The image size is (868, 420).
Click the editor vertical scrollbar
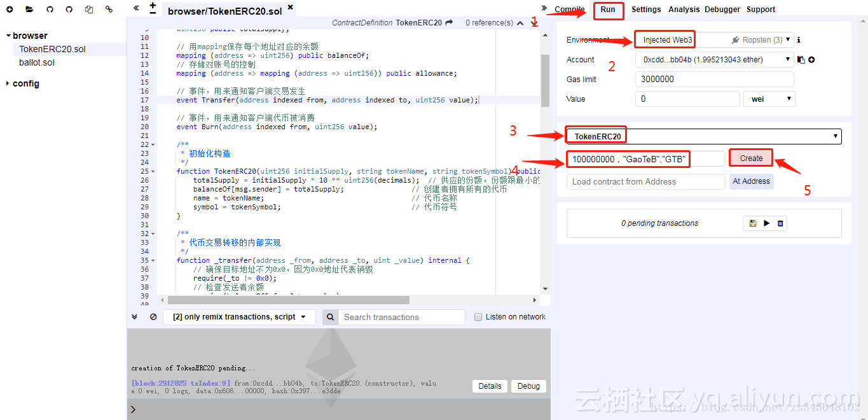click(x=545, y=80)
